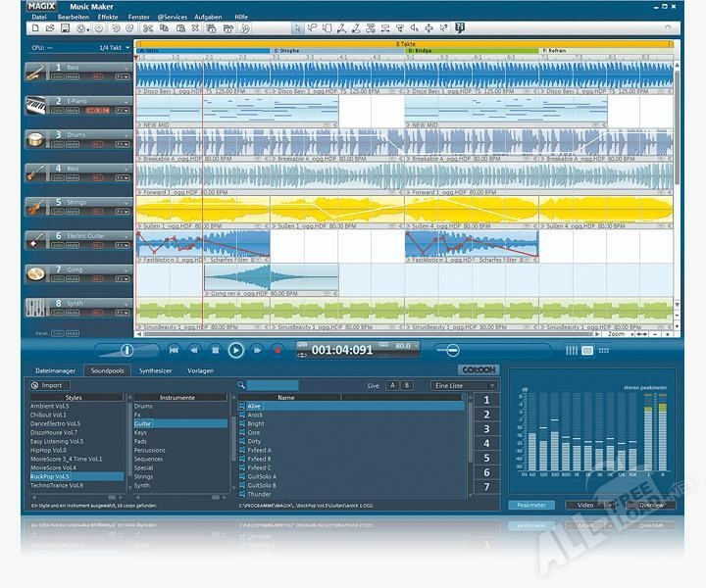Switch to the Synthesizer tab
Image resolution: width=706 pixels, height=588 pixels.
[x=155, y=371]
